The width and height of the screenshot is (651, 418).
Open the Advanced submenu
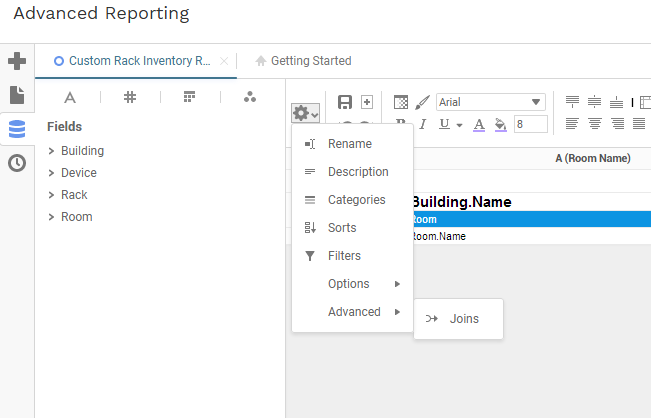pyautogui.click(x=352, y=312)
